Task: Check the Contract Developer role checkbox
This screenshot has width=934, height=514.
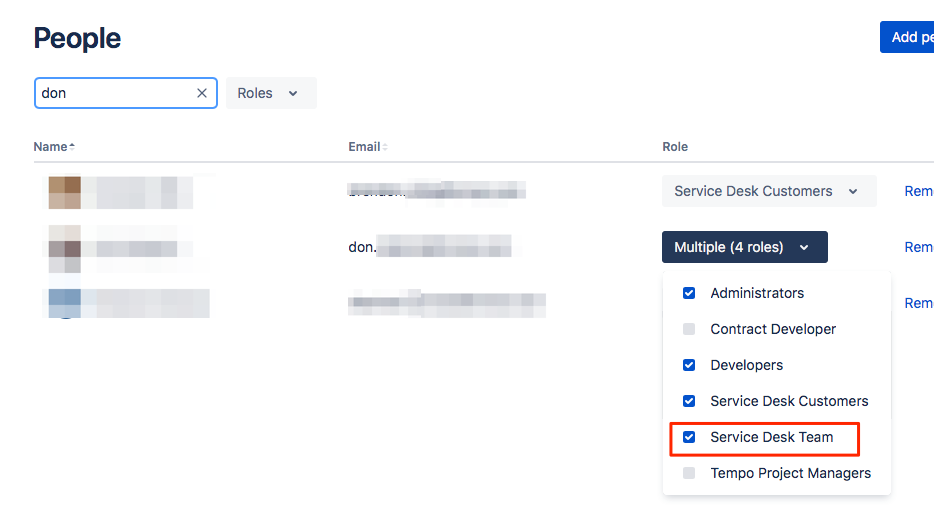Action: click(x=689, y=329)
